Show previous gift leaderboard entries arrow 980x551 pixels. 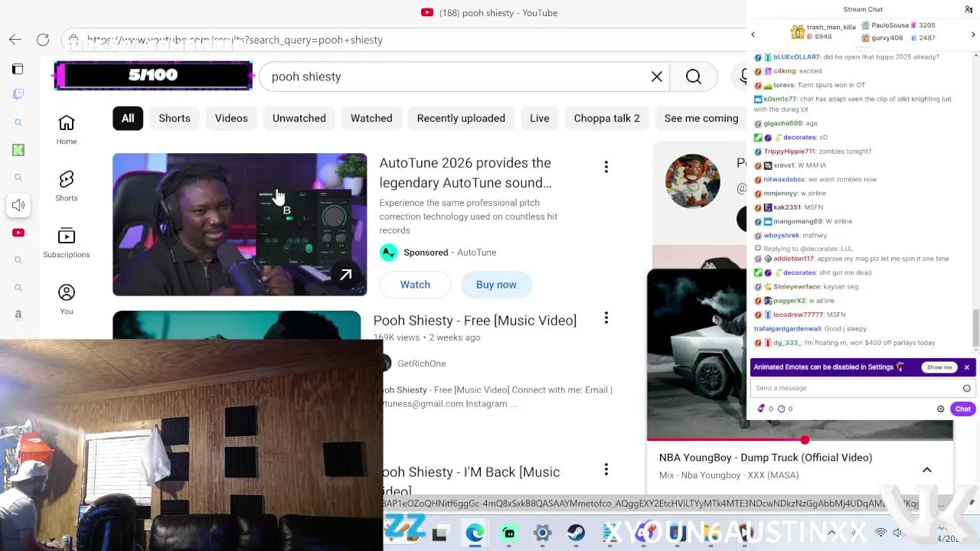pyautogui.click(x=753, y=34)
